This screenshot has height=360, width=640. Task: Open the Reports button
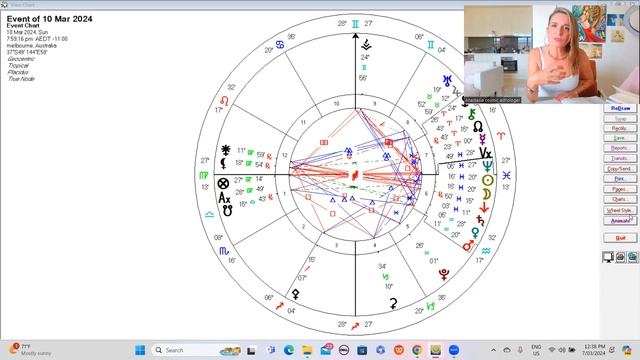pos(620,148)
